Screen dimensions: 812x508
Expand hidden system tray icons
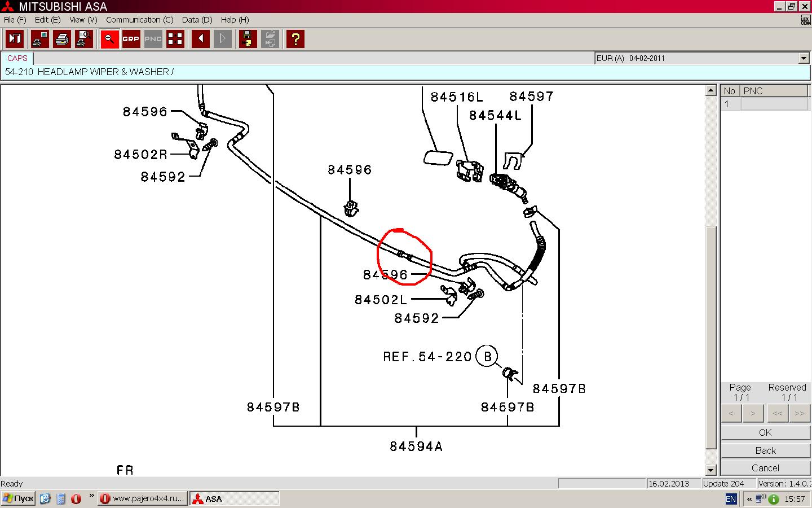pos(749,499)
